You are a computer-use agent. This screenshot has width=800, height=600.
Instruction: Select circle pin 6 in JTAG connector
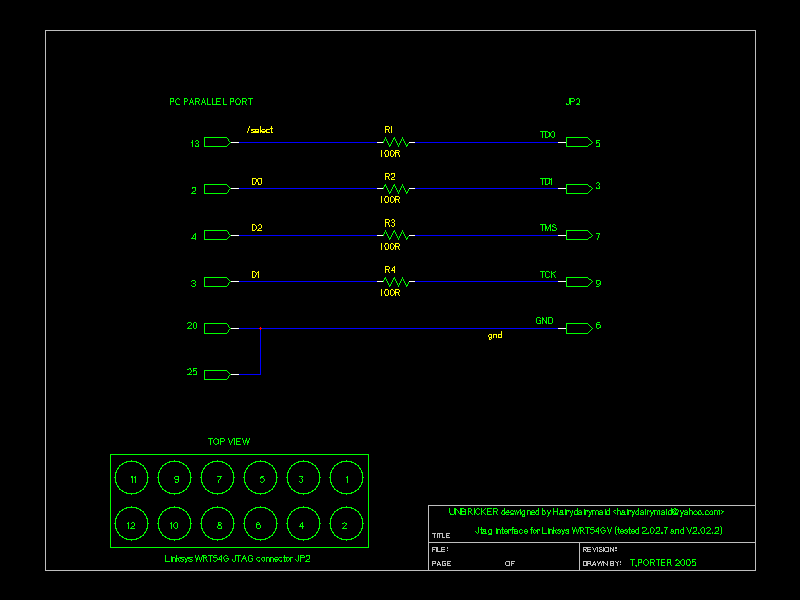tap(260, 524)
